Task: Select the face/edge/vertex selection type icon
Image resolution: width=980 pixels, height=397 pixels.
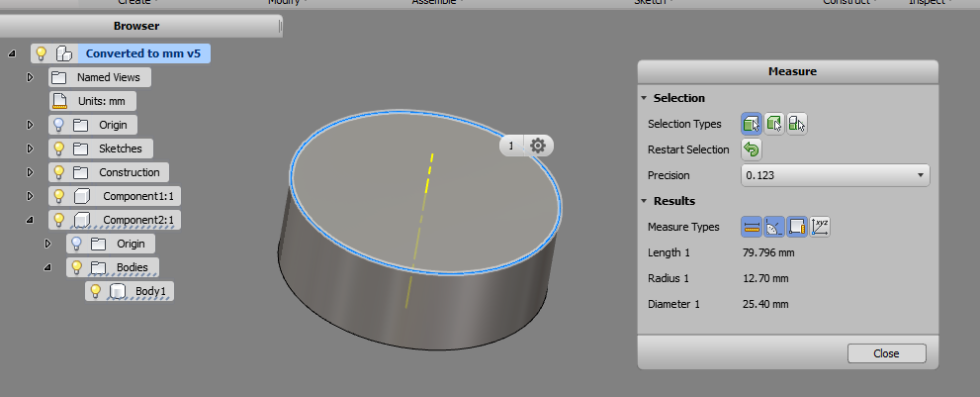Action: point(752,124)
